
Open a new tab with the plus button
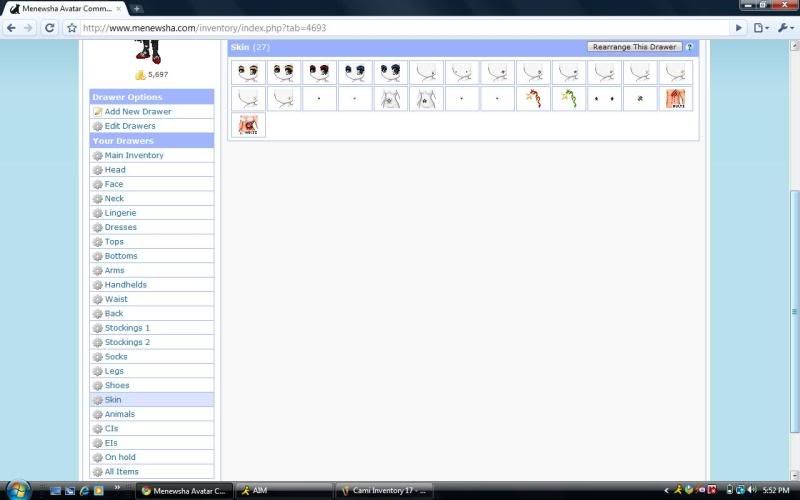(136, 8)
